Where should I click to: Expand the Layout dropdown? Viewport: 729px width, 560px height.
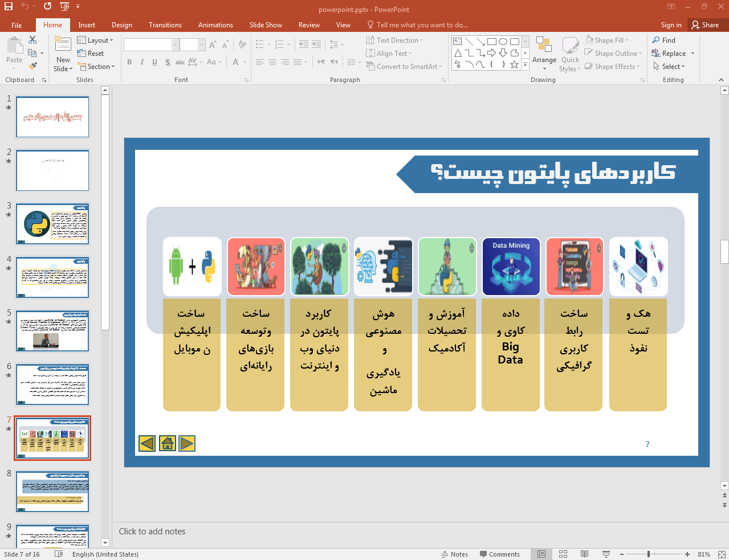coord(96,40)
